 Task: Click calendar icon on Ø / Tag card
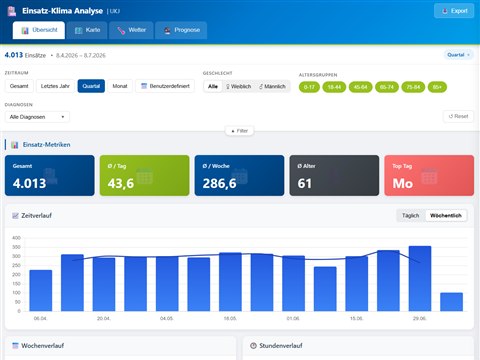point(144,176)
